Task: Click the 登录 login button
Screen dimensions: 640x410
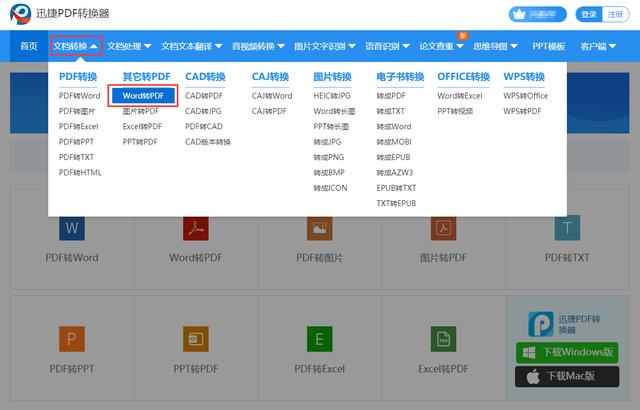Action: [589, 14]
